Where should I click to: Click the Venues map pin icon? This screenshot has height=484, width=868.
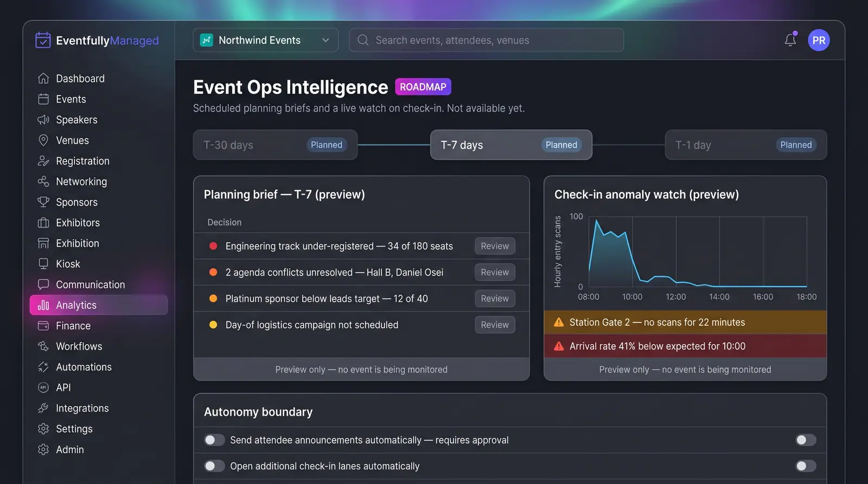point(43,140)
